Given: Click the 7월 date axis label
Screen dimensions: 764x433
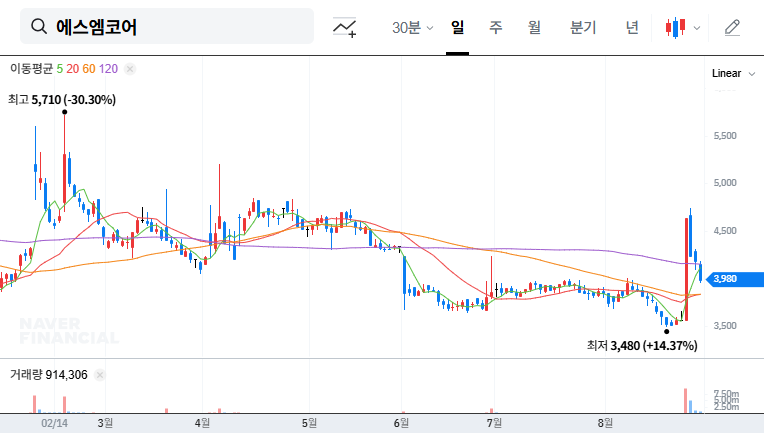Looking at the screenshot, I should coord(494,423).
